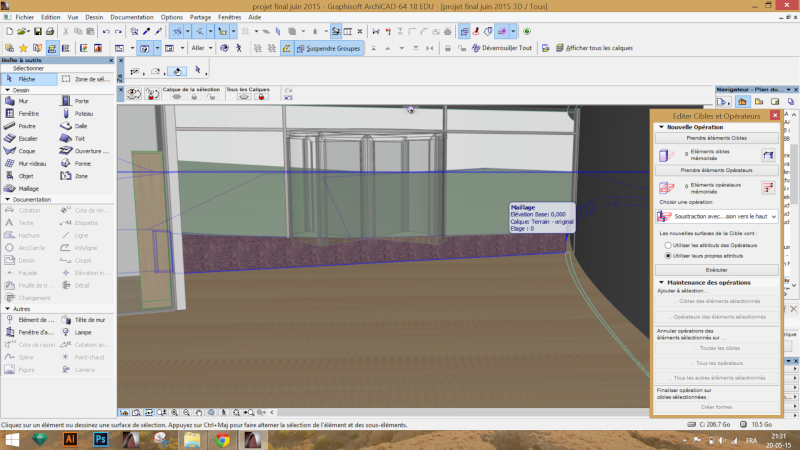Viewport: 800px width, 450px height.
Task: Open Chrome from the taskbar
Action: 222,439
